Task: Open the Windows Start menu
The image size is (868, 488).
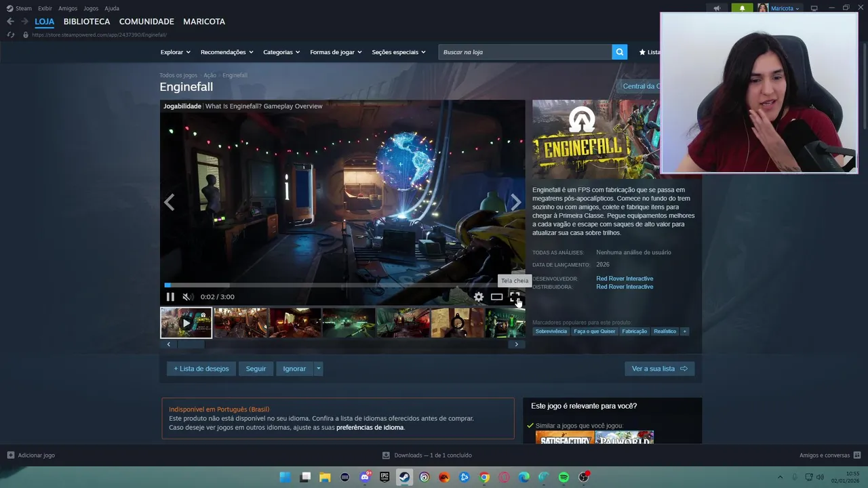Action: pyautogui.click(x=285, y=477)
